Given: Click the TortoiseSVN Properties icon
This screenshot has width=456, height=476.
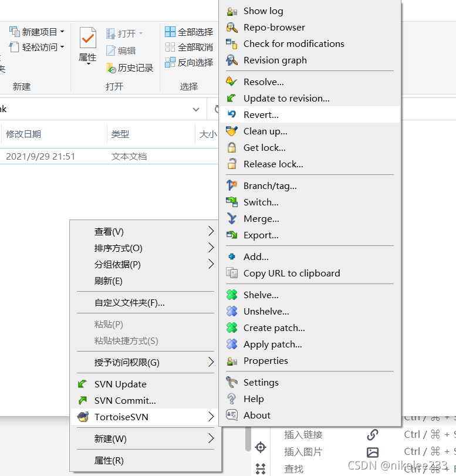Looking at the screenshot, I should point(232,360).
